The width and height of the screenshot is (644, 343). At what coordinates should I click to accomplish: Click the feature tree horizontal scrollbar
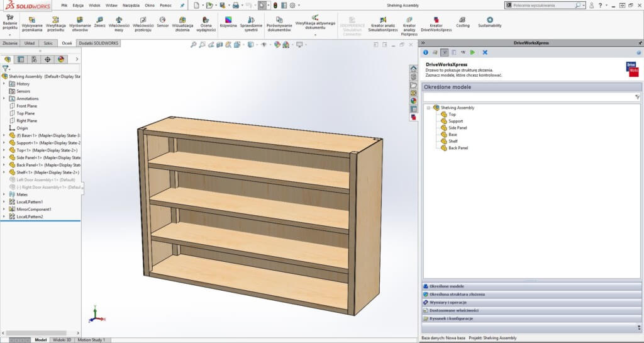36,333
